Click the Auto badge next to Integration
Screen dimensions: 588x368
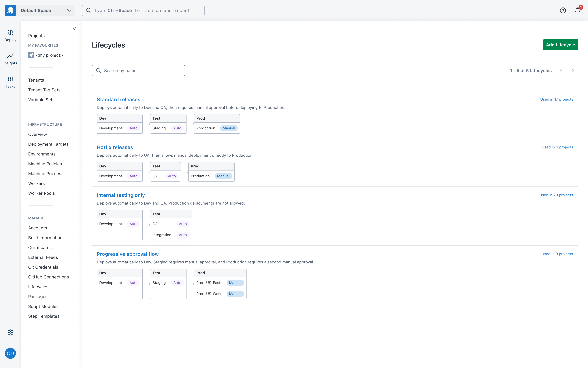tap(183, 235)
